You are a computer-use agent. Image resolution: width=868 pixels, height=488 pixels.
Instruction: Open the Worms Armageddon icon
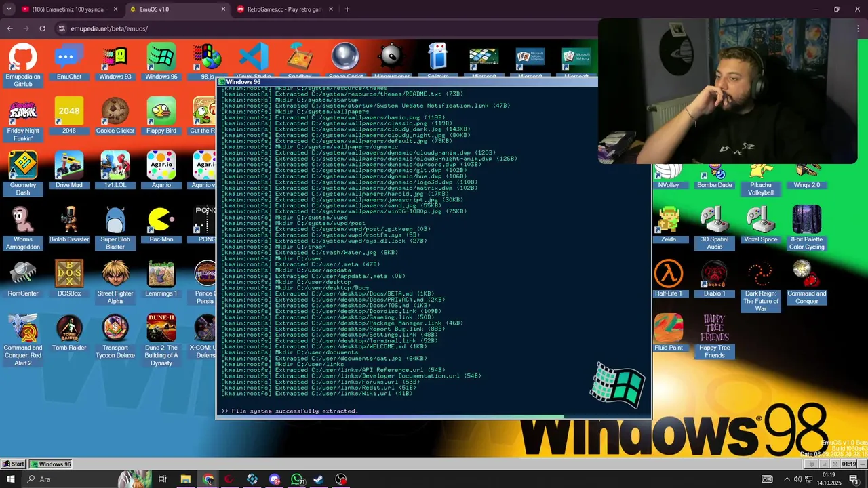point(23,228)
